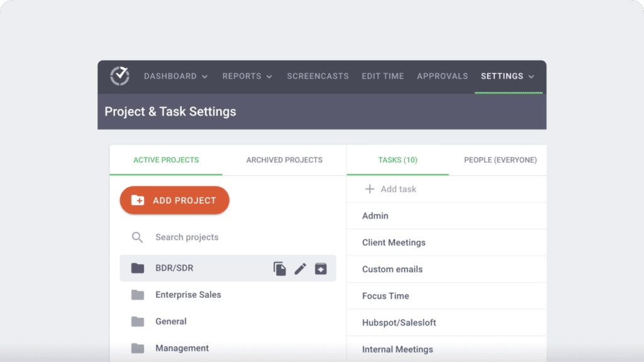Image resolution: width=644 pixels, height=362 pixels.
Task: Click the Add Project button
Action: (174, 200)
